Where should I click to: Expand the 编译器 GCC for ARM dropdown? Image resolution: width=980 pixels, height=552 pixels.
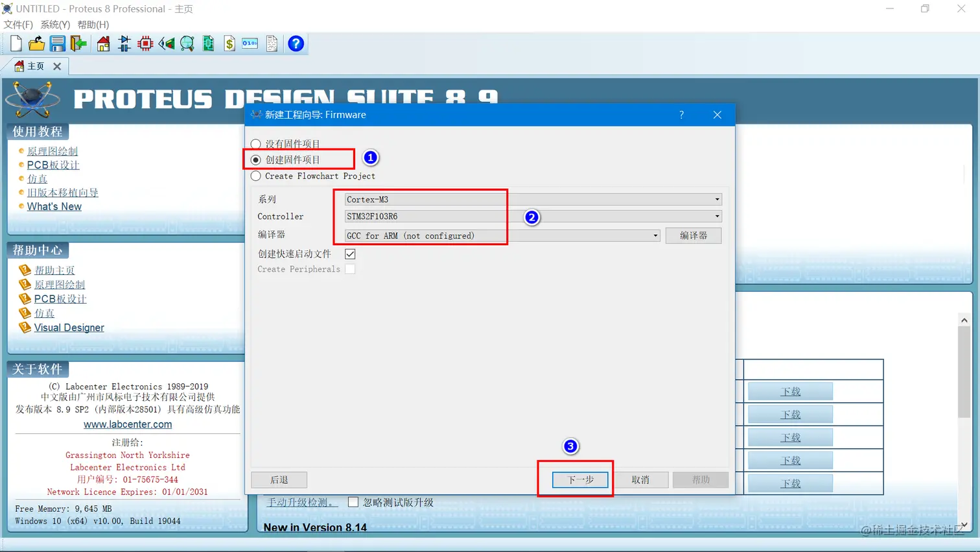(x=655, y=235)
